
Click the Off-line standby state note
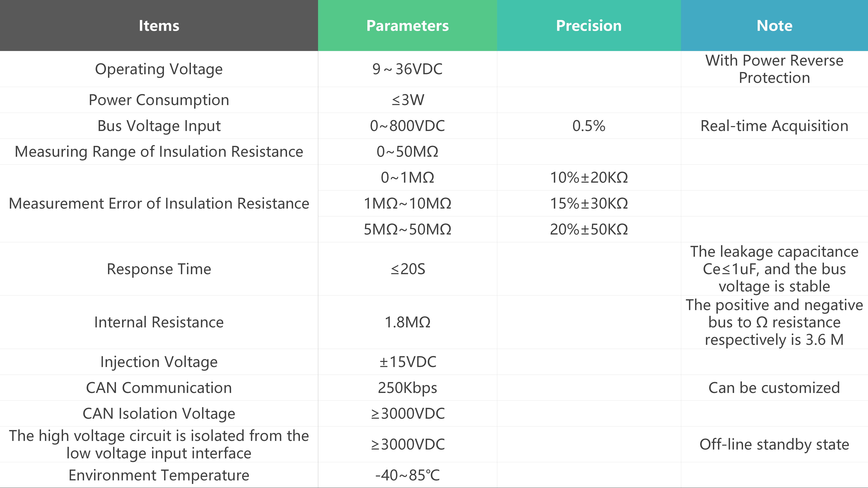pyautogui.click(x=774, y=445)
